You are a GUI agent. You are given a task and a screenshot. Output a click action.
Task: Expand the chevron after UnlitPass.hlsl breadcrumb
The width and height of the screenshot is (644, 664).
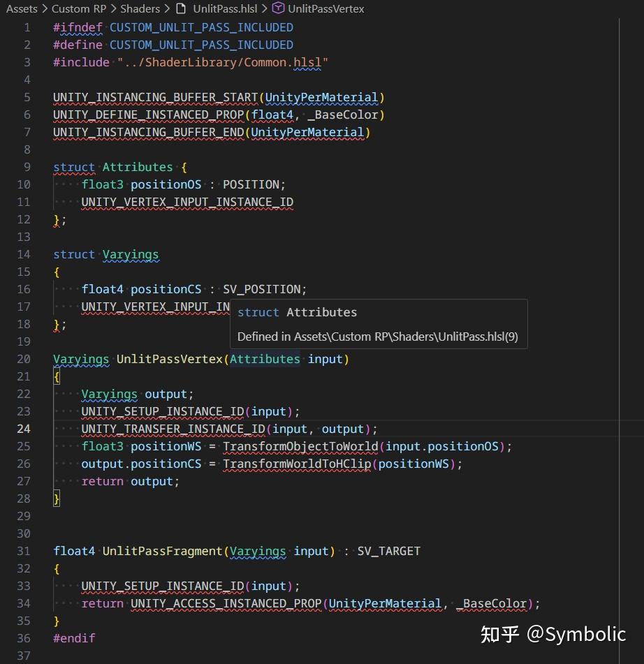[x=265, y=8]
